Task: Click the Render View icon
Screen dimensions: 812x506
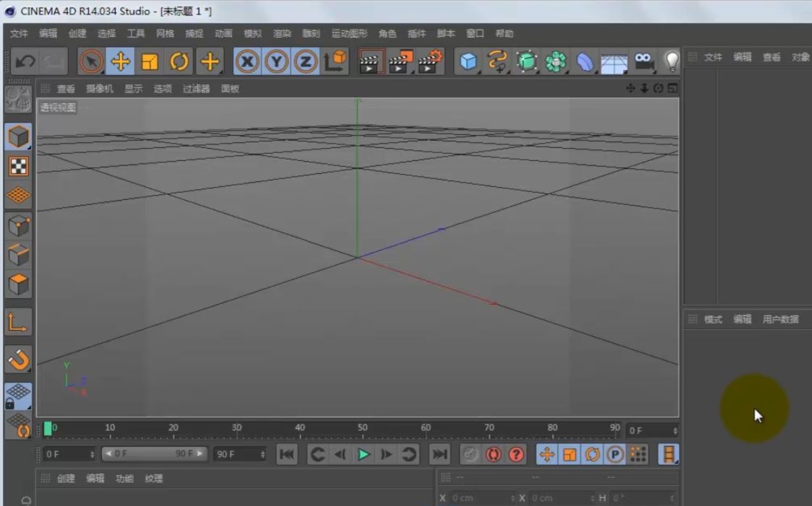Action: click(x=371, y=61)
